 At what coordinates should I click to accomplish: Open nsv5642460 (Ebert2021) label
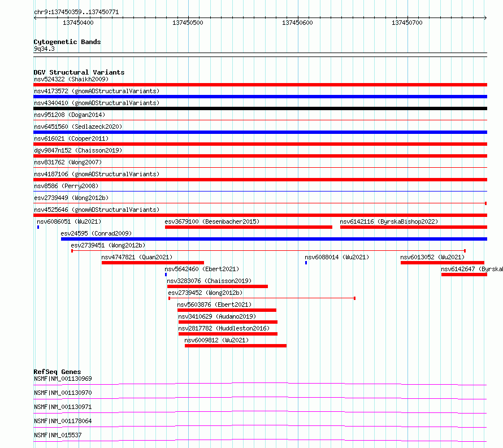click(x=202, y=269)
